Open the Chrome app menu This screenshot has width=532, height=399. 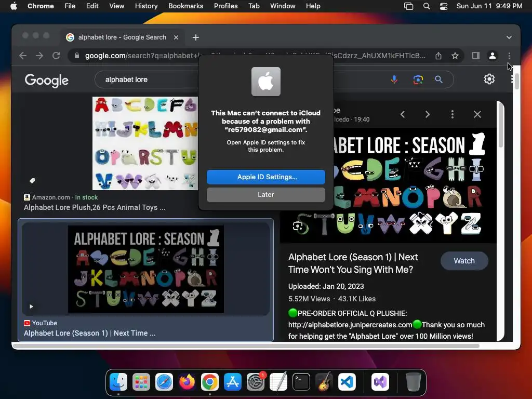pyautogui.click(x=41, y=6)
